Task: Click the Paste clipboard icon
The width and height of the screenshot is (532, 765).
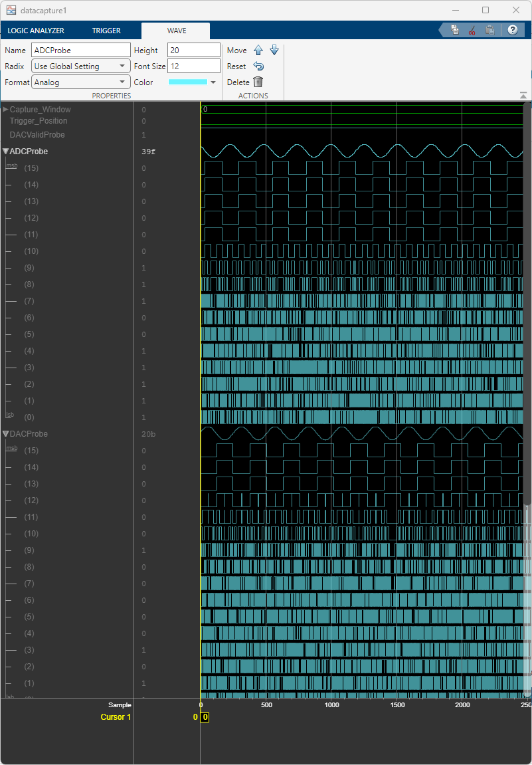Action: (x=489, y=30)
